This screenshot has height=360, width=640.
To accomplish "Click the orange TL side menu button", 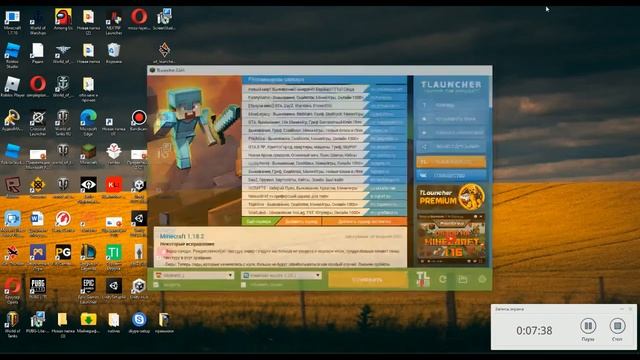I will pyautogui.click(x=451, y=162).
